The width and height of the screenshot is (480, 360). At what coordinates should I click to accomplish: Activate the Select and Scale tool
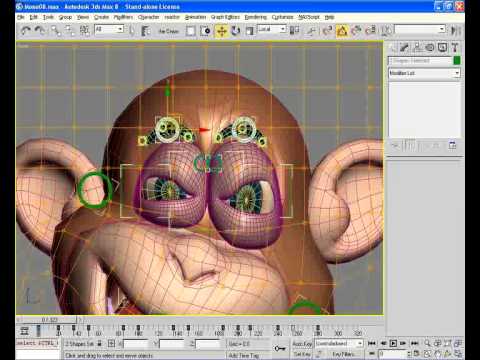(x=249, y=31)
